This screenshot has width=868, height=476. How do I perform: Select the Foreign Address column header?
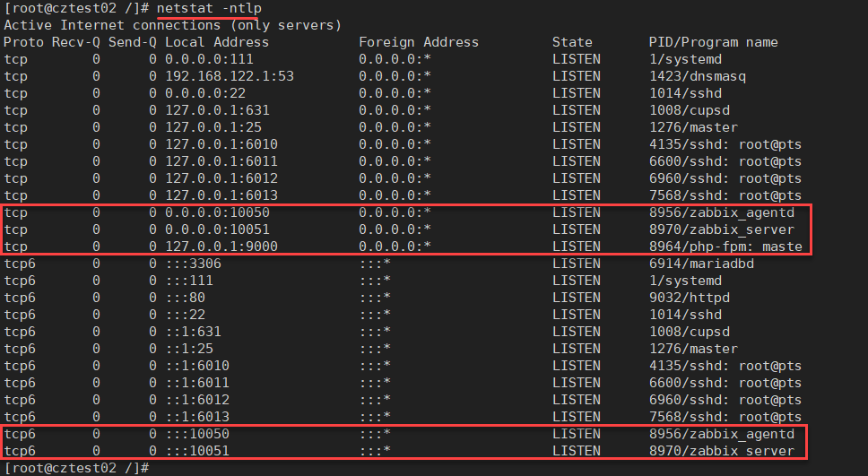419,42
